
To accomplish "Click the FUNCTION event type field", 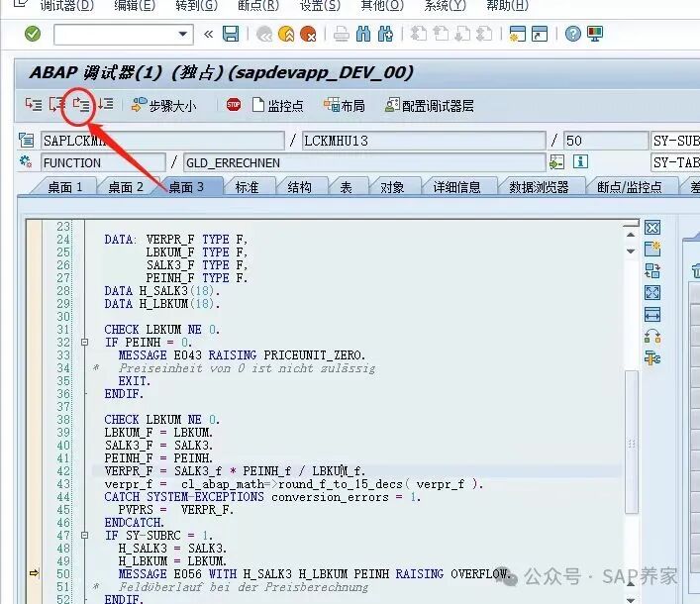I will (103, 163).
